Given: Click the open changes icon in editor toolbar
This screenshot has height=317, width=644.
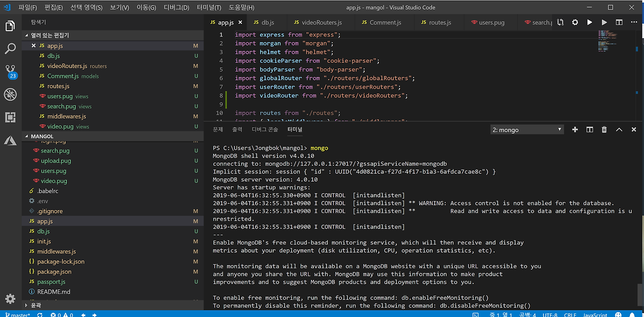Looking at the screenshot, I should (x=560, y=23).
